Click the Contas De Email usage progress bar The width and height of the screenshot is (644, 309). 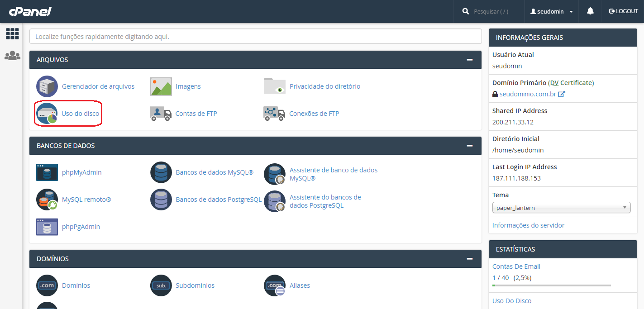[552, 285]
